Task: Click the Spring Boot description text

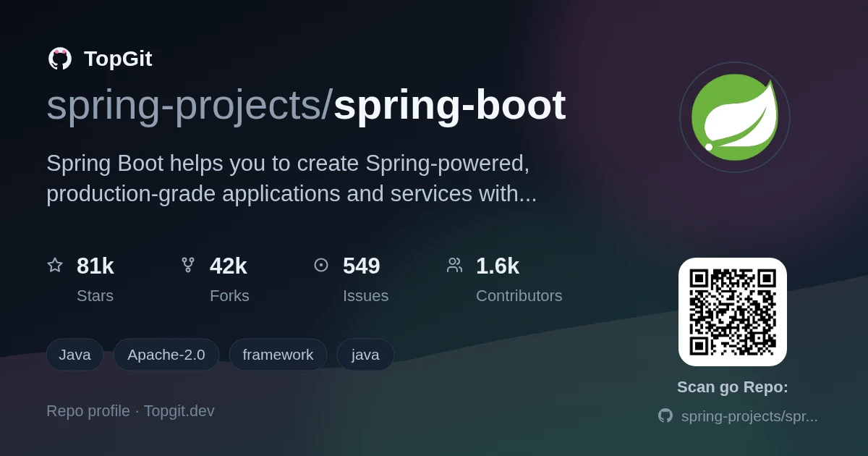Action: (292, 179)
